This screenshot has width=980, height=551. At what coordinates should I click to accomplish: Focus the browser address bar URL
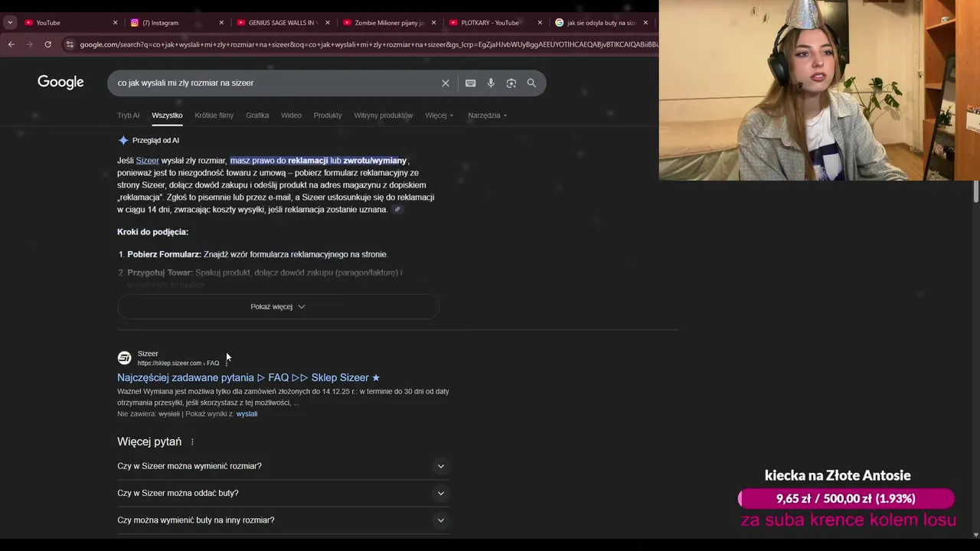[367, 44]
